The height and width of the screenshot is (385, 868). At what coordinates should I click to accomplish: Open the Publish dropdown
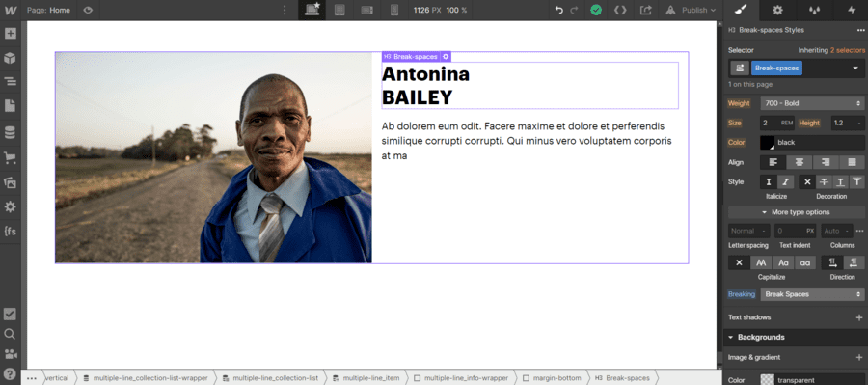(x=692, y=10)
